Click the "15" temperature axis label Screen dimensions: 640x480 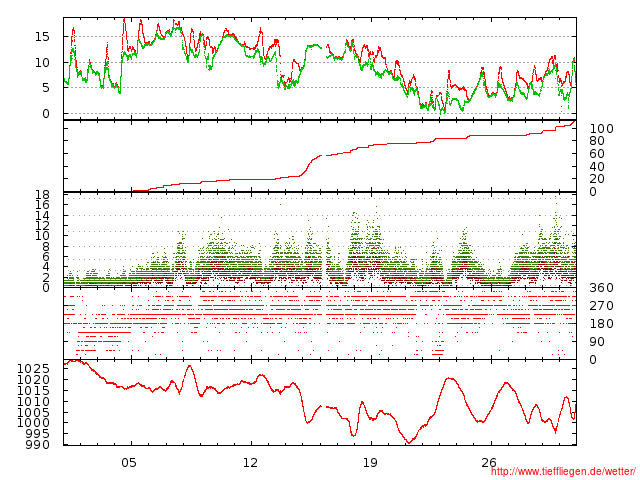click(x=42, y=37)
